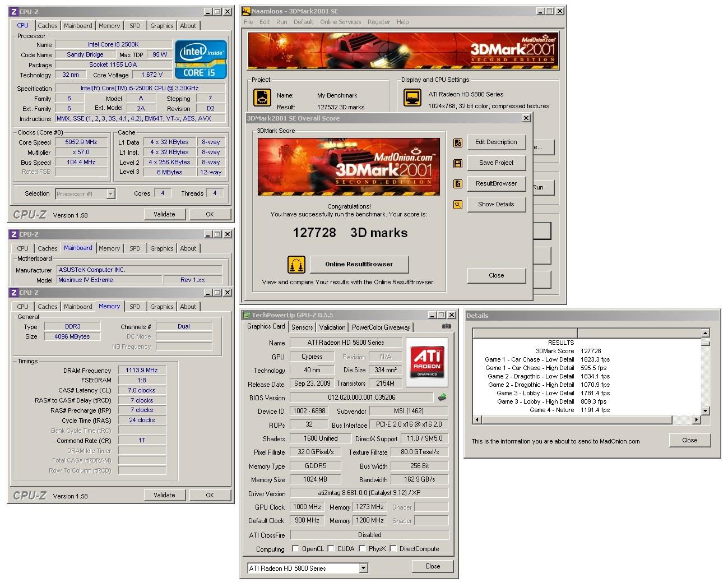Image resolution: width=728 pixels, height=587 pixels.
Task: Click OK in the top CPU-Z window
Action: [x=210, y=215]
